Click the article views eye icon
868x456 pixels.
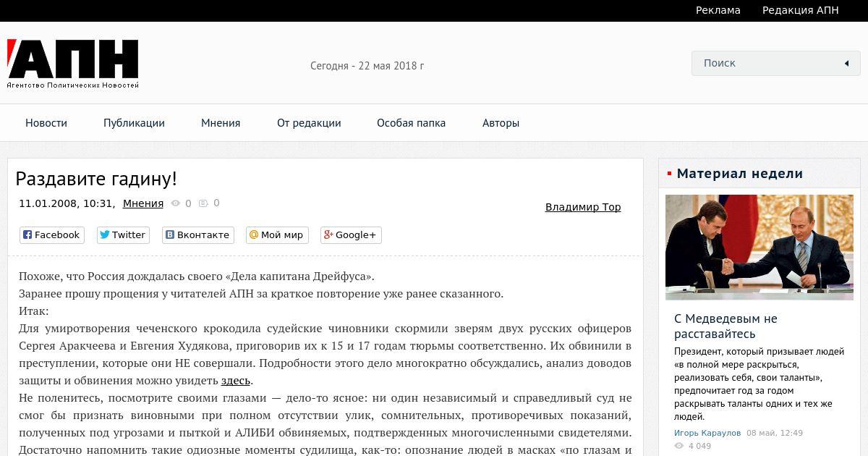click(175, 204)
